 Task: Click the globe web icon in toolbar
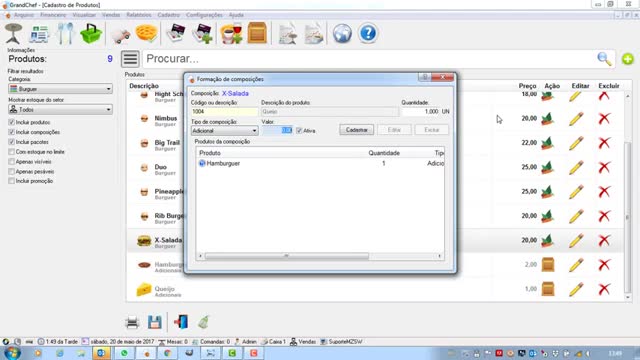click(342, 33)
